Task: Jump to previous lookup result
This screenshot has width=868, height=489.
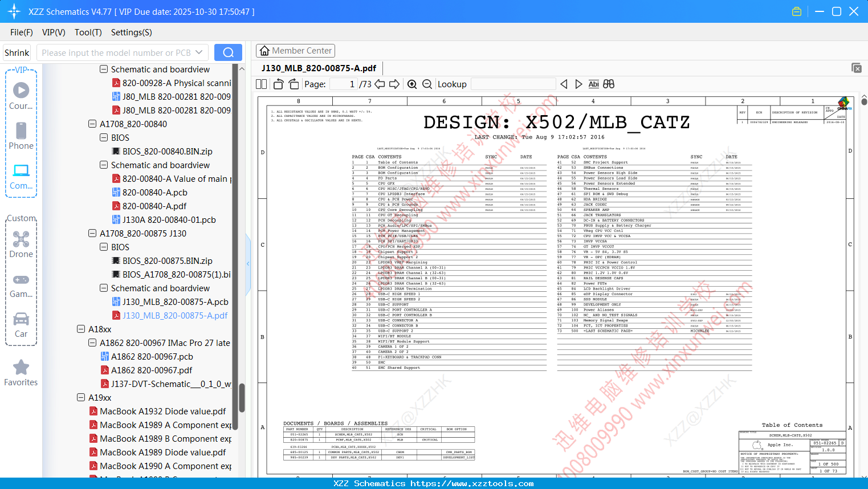Action: coord(564,84)
